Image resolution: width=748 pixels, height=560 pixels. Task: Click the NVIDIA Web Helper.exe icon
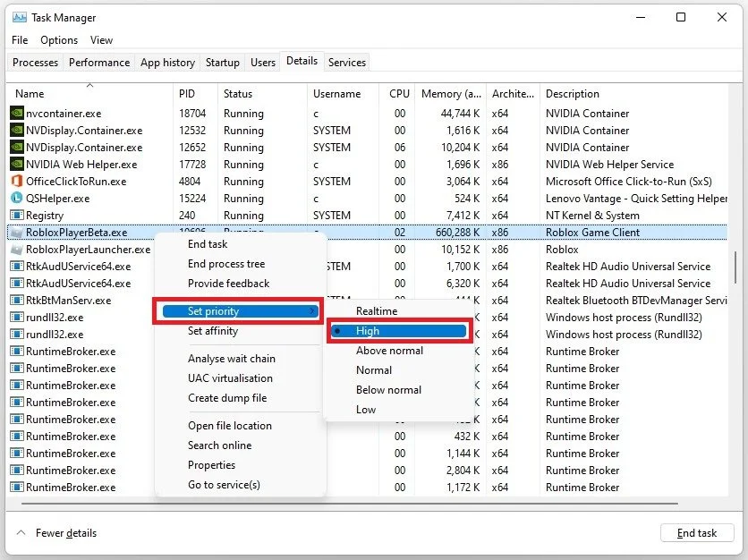point(17,164)
